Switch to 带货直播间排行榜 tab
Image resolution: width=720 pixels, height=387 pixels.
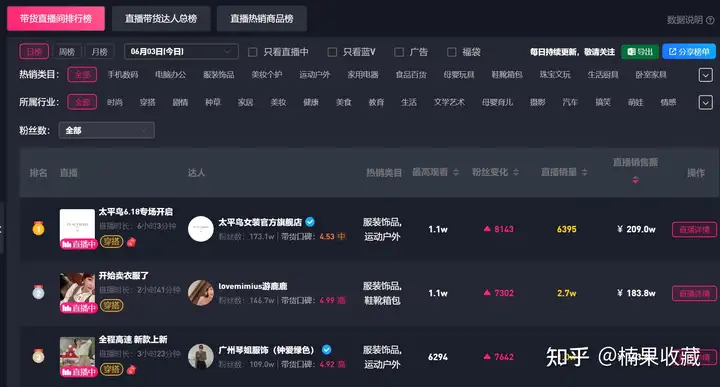56,19
